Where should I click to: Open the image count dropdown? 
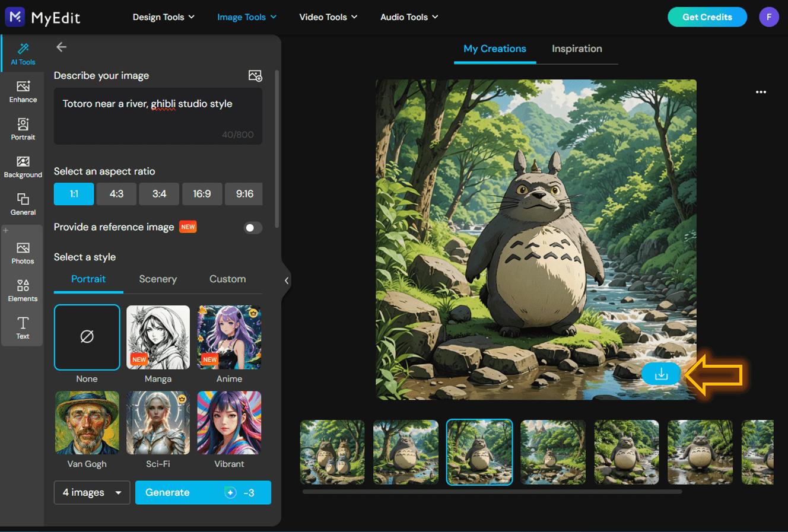tap(91, 492)
